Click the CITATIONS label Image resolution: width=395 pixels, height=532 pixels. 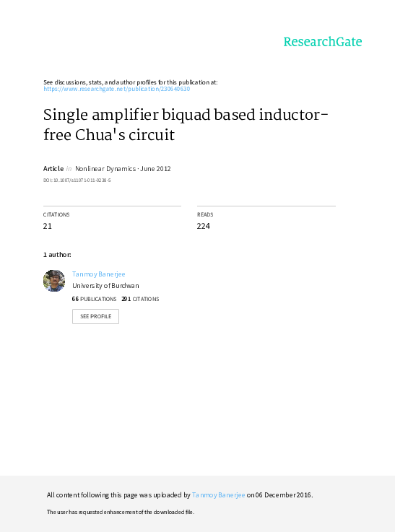pos(56,215)
